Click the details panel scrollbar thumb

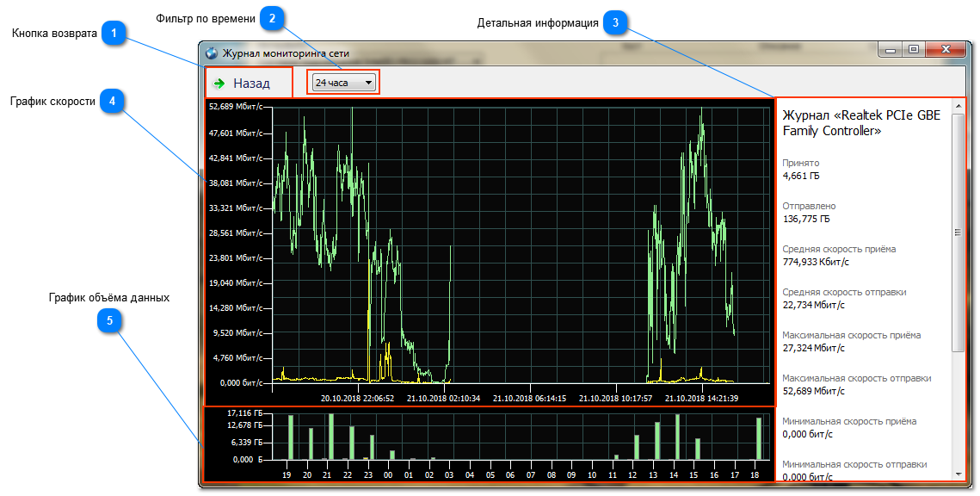coord(958,232)
